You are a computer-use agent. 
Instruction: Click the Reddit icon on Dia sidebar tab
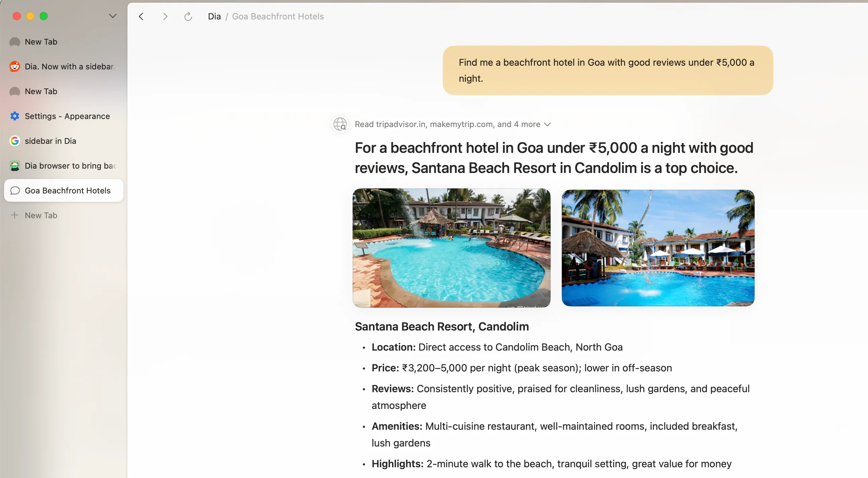(x=14, y=66)
